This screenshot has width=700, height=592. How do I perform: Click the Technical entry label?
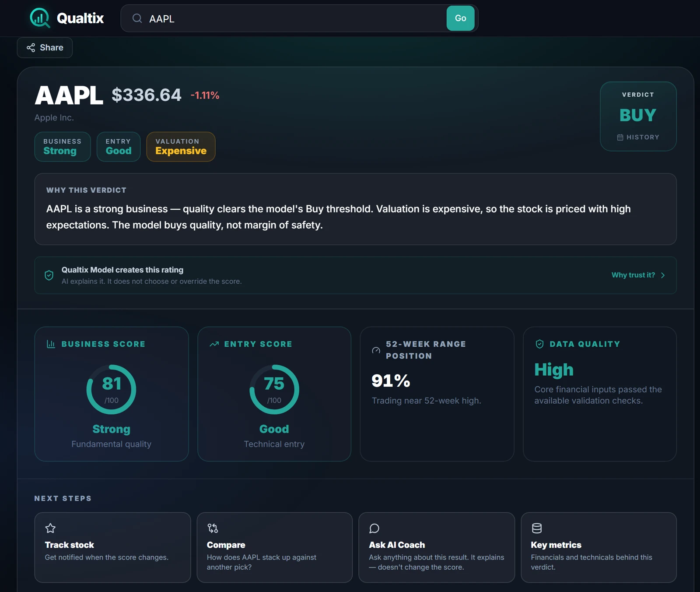click(x=274, y=444)
